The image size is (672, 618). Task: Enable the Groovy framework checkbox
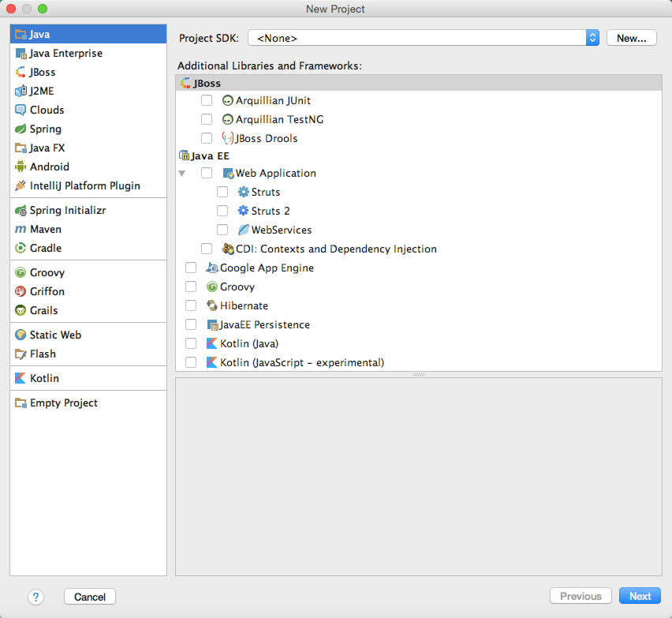(191, 287)
